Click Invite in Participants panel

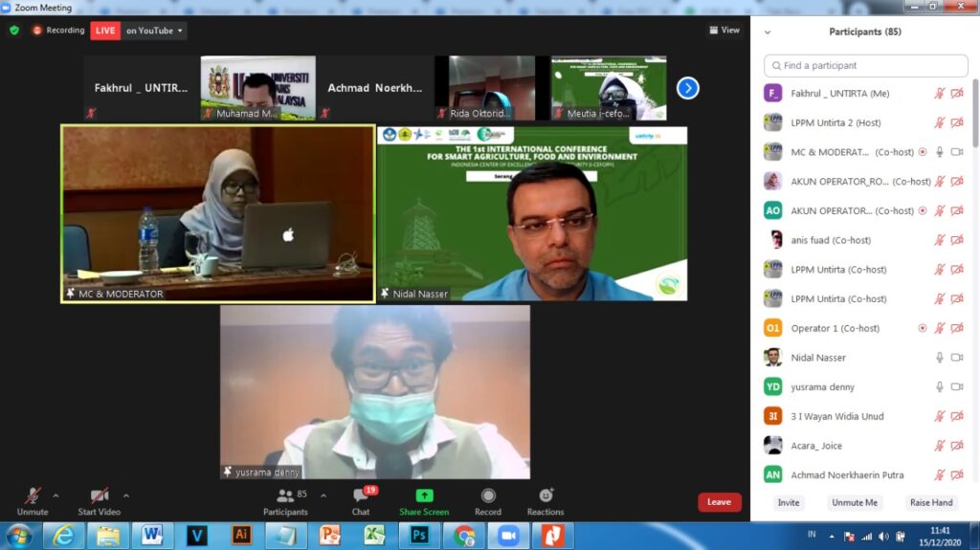tap(789, 502)
